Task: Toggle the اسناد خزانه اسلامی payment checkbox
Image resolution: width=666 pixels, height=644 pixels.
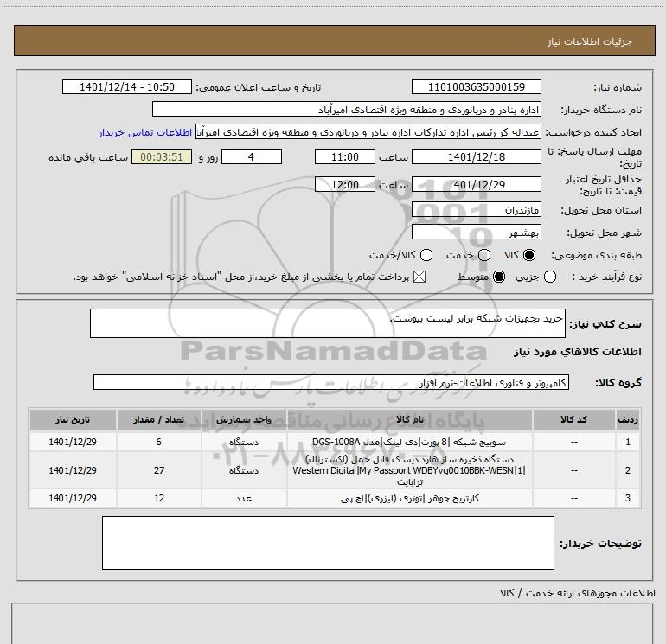Action: pos(419,277)
